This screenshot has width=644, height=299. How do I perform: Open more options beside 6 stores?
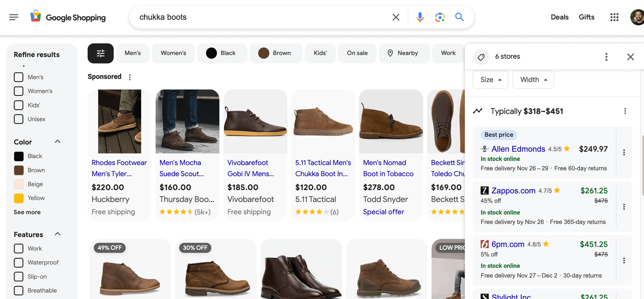coord(606,57)
